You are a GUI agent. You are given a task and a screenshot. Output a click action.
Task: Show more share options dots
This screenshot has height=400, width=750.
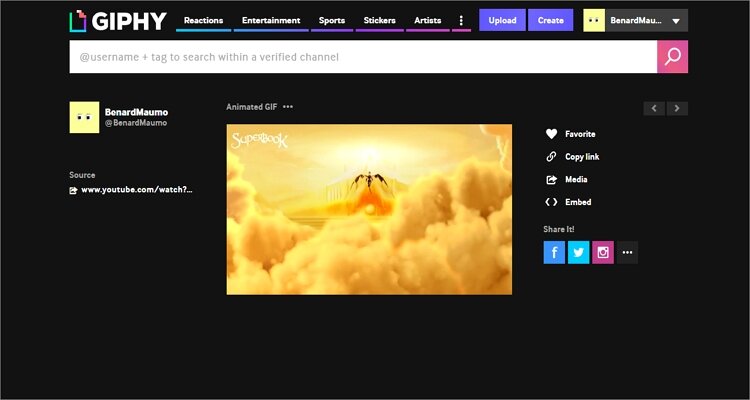628,252
